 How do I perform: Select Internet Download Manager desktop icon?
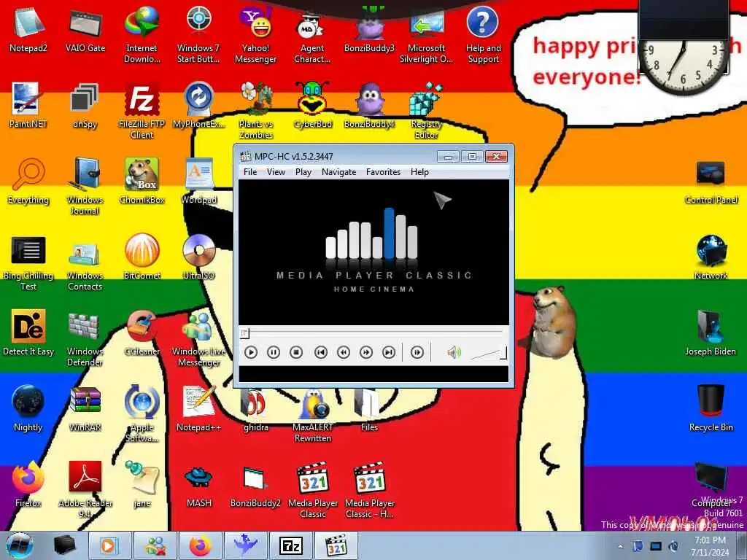(142, 34)
